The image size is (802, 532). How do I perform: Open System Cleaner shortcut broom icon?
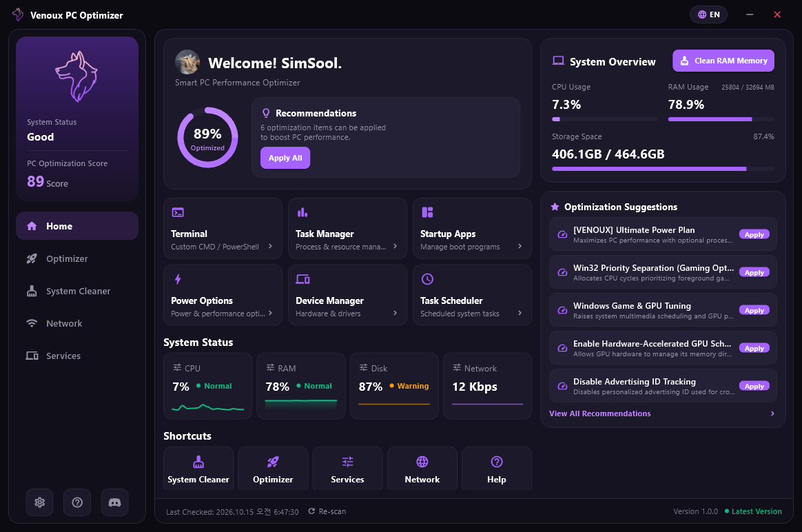tap(198, 462)
